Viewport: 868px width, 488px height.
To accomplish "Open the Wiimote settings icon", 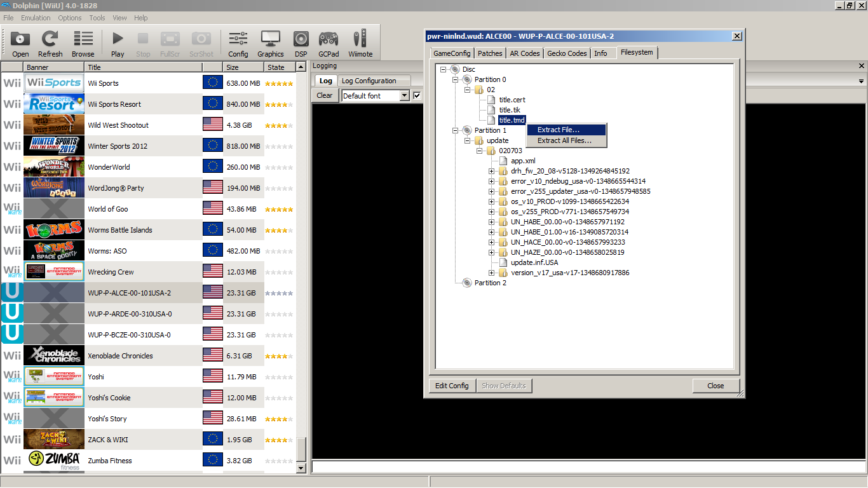I will click(360, 43).
